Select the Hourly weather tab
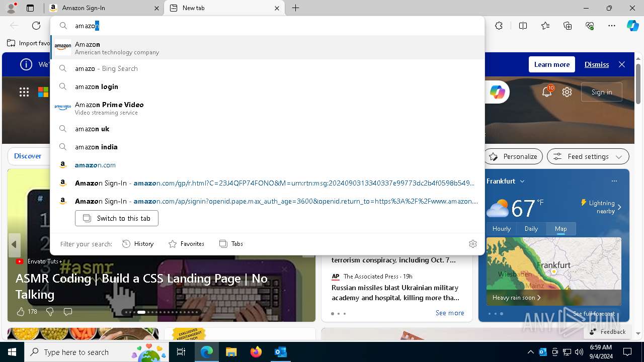Viewport: 644px width, 362px height. [x=502, y=229]
